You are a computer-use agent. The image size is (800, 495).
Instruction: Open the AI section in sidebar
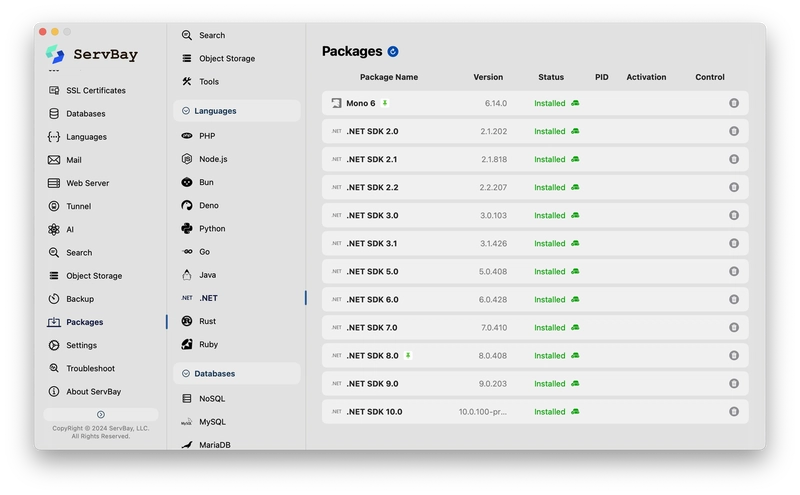(70, 229)
